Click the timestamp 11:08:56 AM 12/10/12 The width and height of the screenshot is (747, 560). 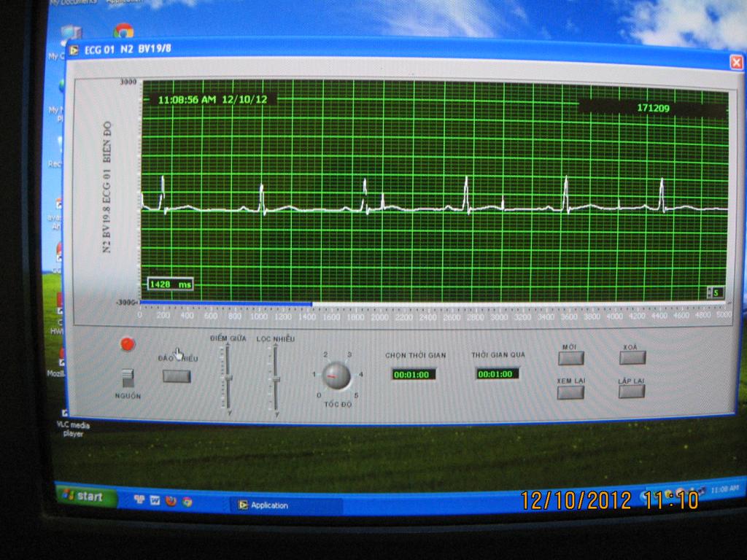pos(212,99)
